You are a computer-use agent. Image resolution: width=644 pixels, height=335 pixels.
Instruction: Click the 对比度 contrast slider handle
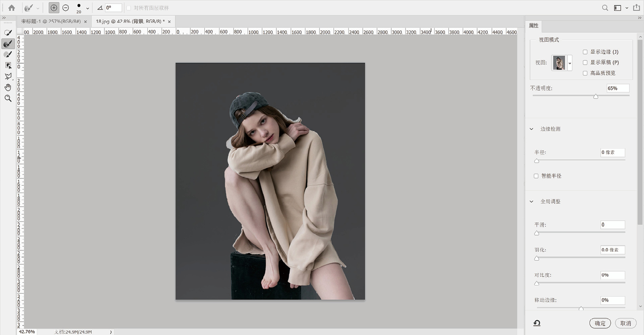[537, 283]
